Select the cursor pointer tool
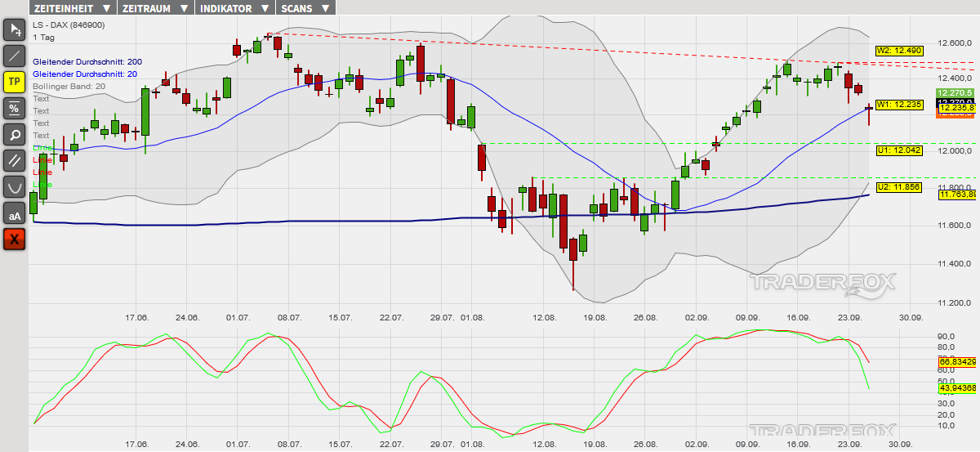 click(x=15, y=30)
